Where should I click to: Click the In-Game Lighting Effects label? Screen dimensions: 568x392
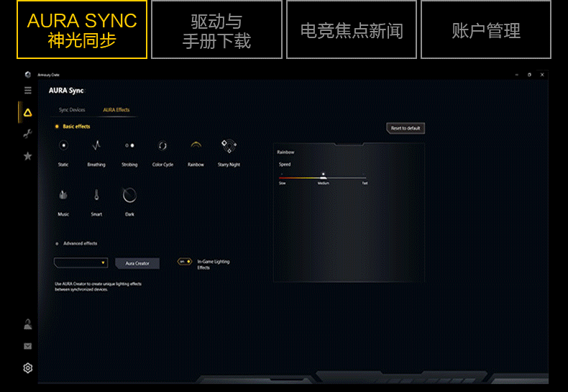[214, 265]
